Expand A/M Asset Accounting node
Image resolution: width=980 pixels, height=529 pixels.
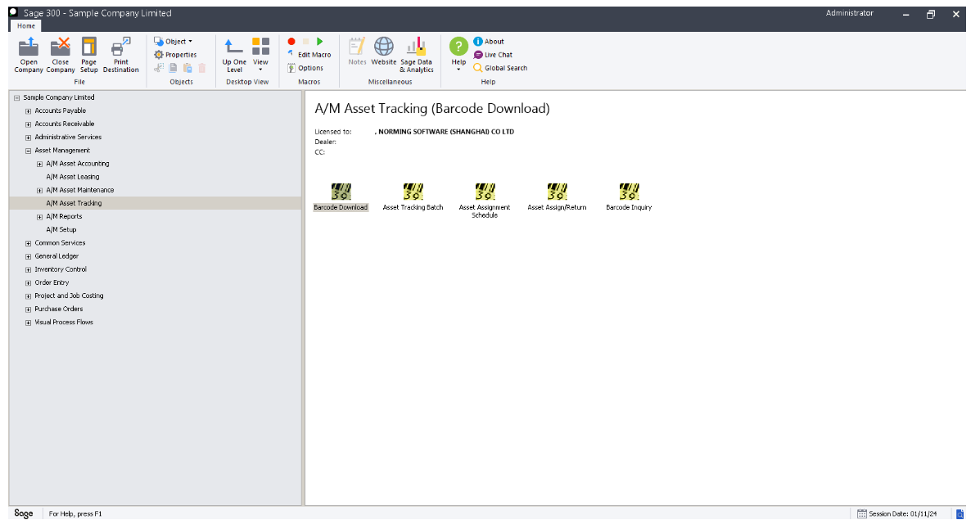[x=39, y=164]
